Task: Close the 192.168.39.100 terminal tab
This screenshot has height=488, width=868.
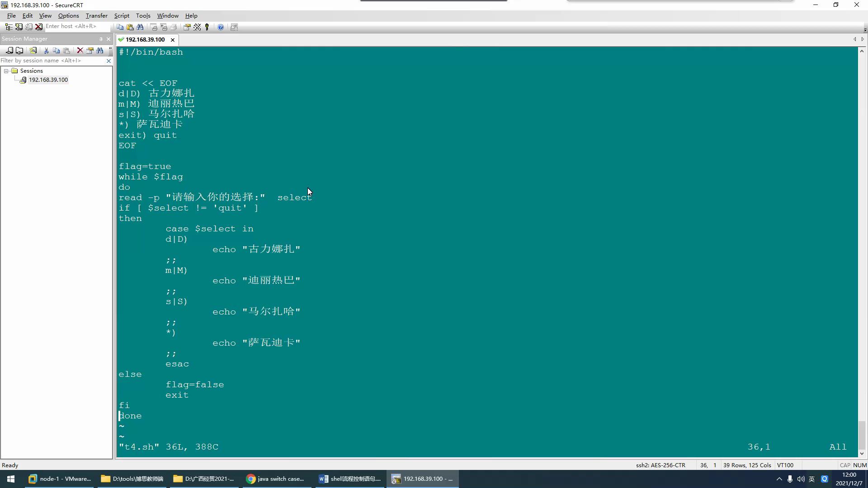Action: pos(173,40)
